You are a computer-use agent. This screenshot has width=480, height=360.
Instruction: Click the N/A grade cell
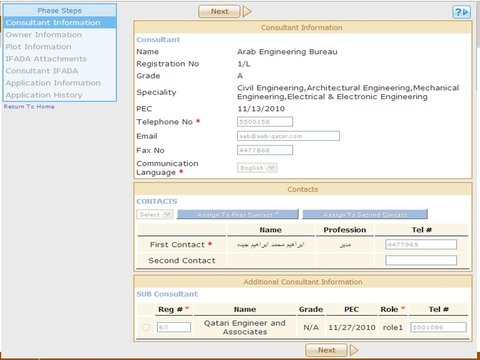click(x=311, y=327)
